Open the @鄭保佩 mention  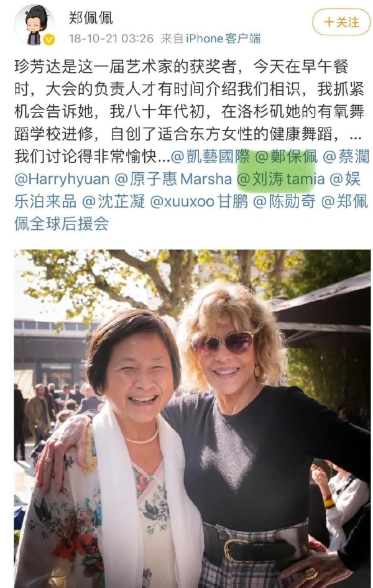click(x=286, y=157)
